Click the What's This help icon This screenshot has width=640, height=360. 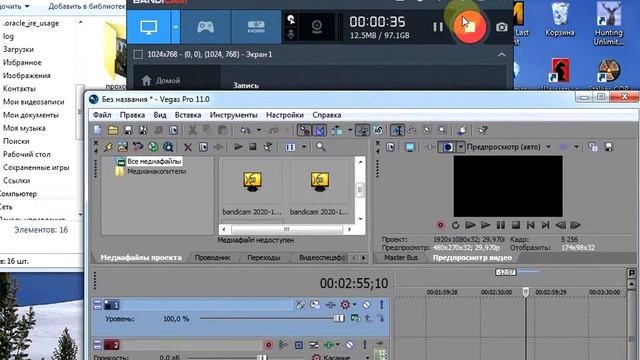pyautogui.click(x=483, y=130)
